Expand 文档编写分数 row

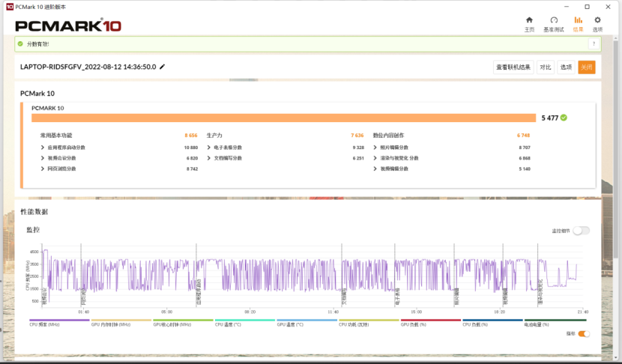[208, 158]
